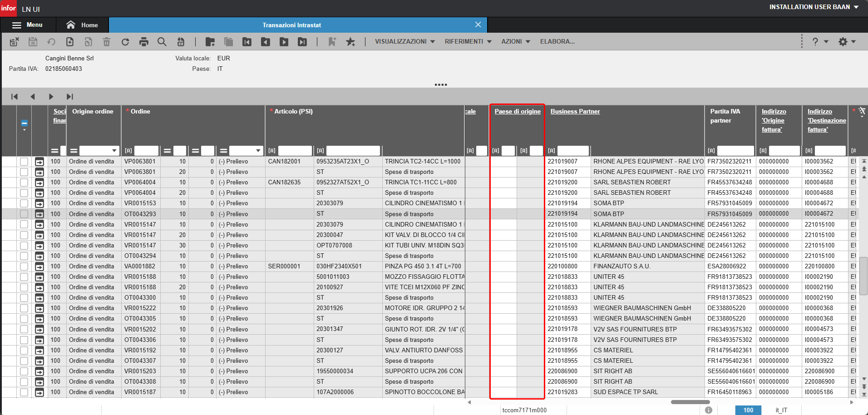868x415 pixels.
Task: Go to the Home tab
Action: click(83, 25)
